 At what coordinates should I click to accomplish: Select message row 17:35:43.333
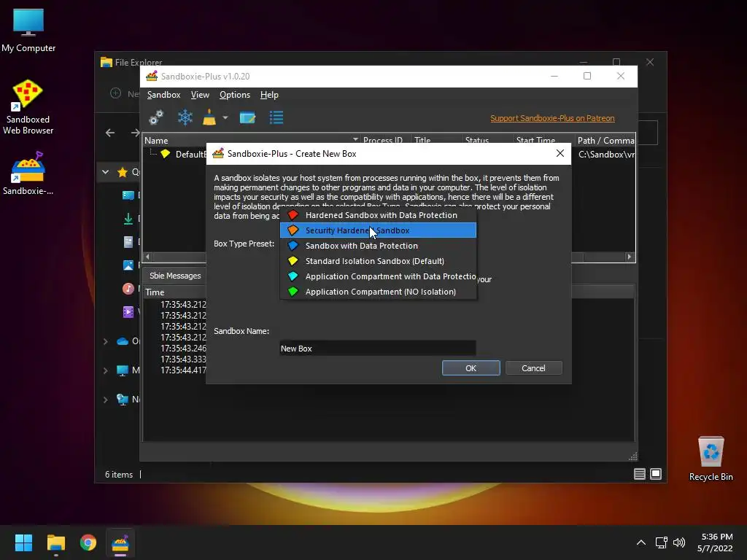pos(183,359)
